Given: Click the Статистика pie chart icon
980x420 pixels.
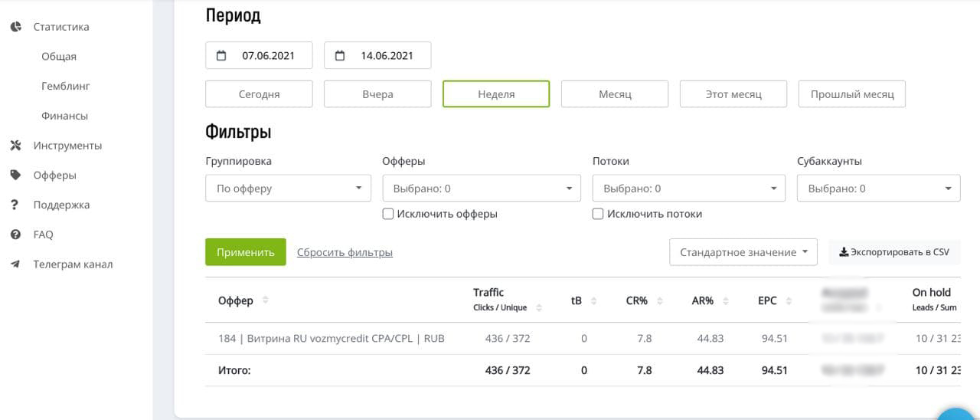Looking at the screenshot, I should 15,27.
